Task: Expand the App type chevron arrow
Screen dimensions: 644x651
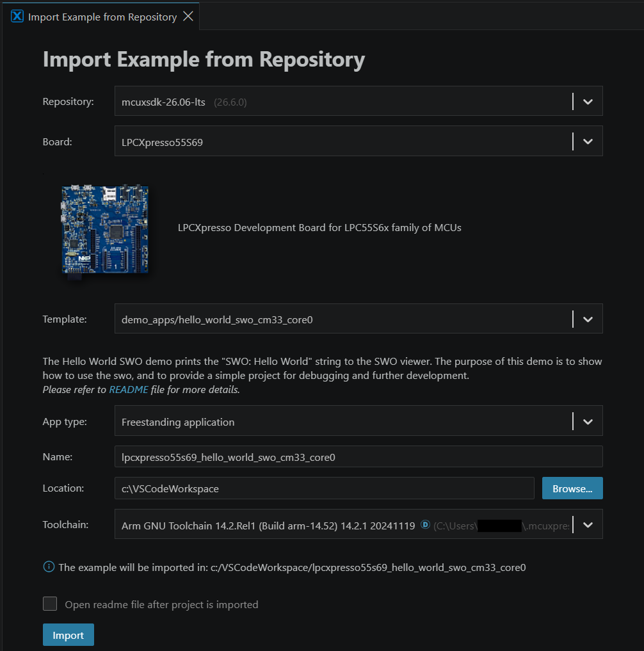Action: (x=588, y=422)
